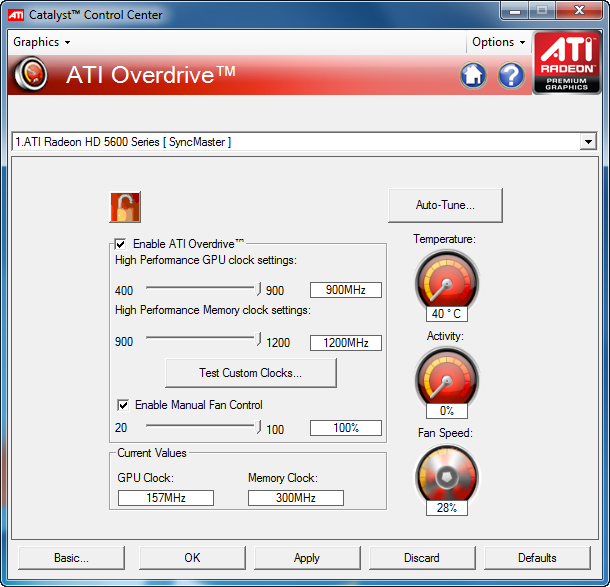Click the unlock padlock icon

click(125, 207)
